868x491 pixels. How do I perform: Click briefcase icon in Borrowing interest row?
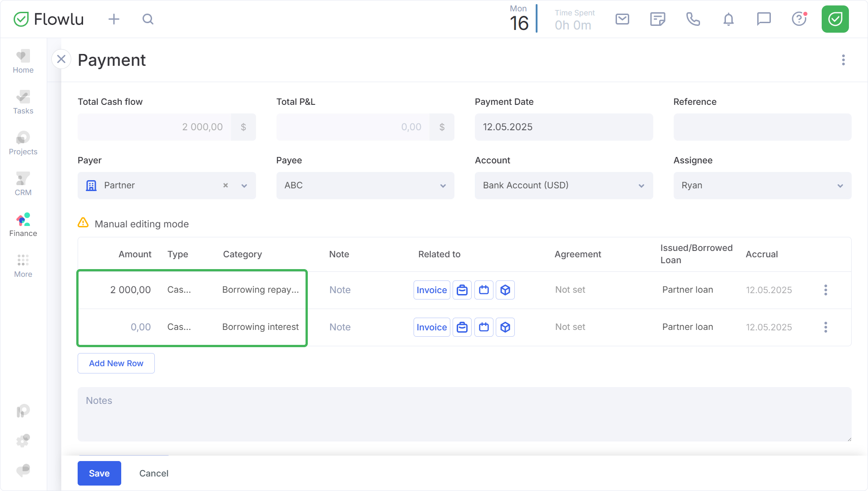(x=462, y=327)
